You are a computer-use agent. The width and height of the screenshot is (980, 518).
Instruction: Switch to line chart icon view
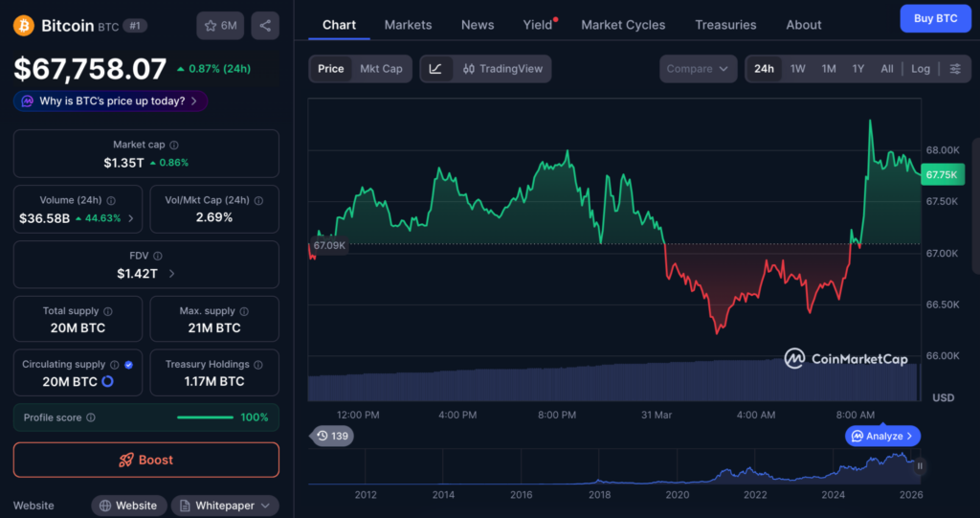coord(435,69)
